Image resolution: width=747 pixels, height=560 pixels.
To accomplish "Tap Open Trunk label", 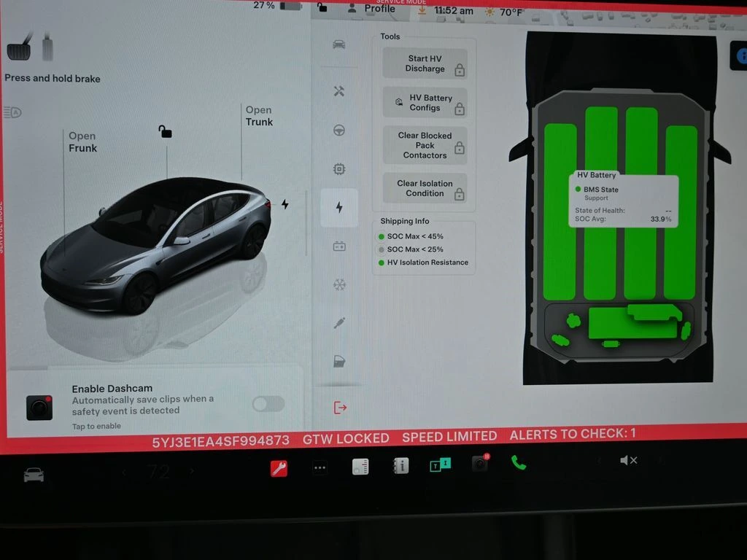I will (259, 116).
